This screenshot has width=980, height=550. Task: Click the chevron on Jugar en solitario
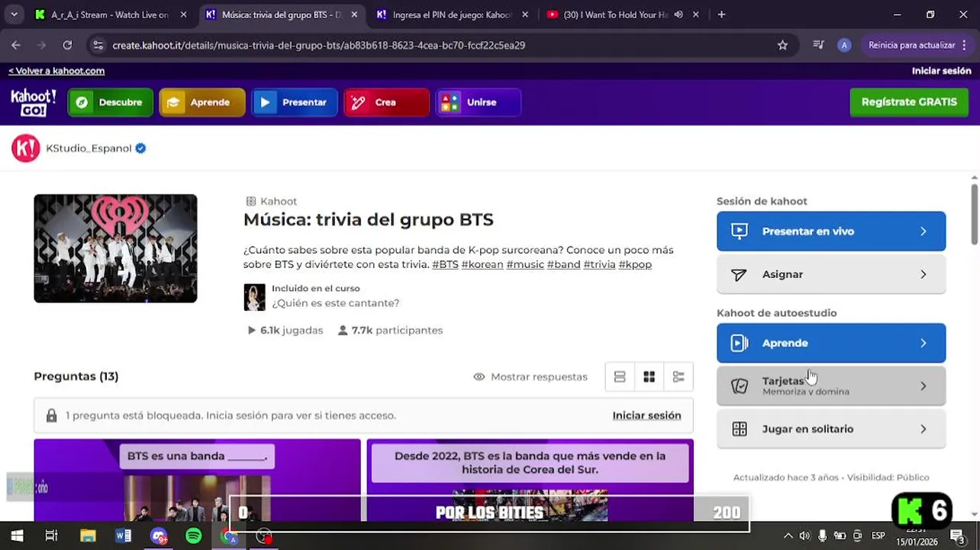923,429
